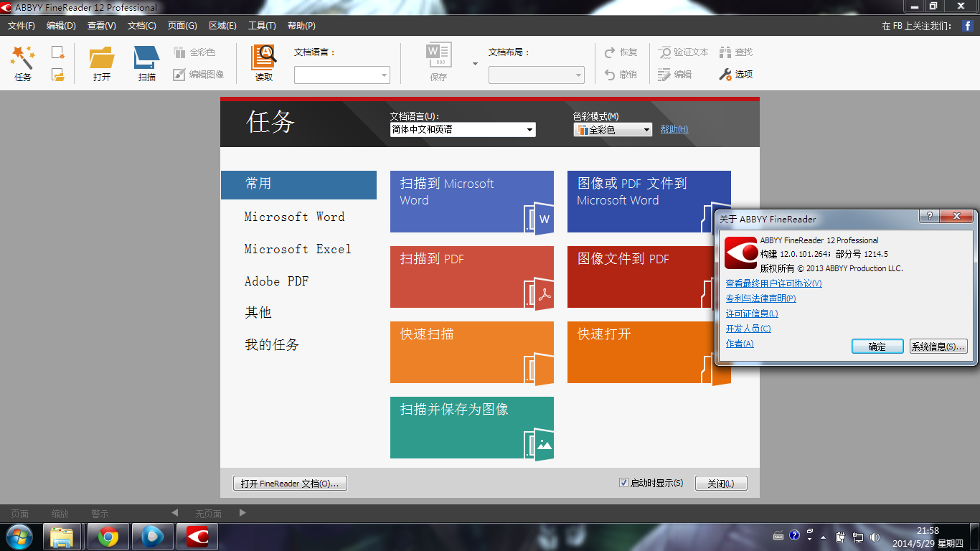Select the 扫描并保存为图像 tile

point(471,428)
